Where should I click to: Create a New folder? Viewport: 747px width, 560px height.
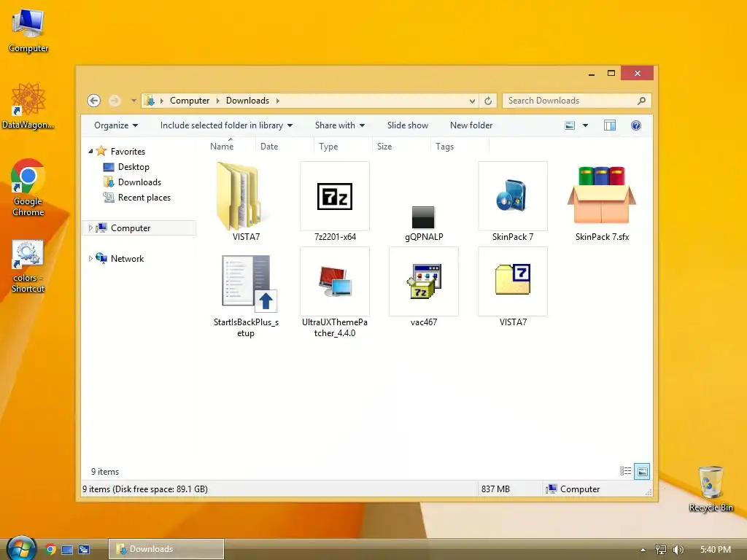[471, 125]
